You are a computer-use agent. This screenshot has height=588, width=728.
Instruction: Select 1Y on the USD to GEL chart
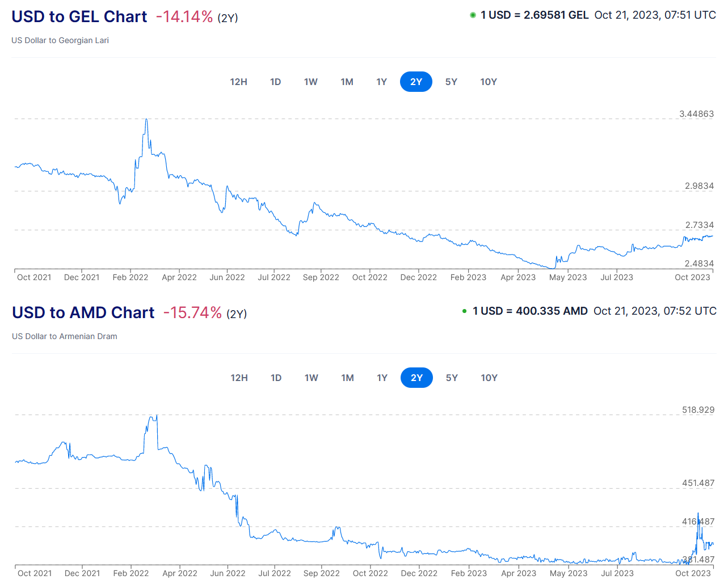pyautogui.click(x=381, y=82)
